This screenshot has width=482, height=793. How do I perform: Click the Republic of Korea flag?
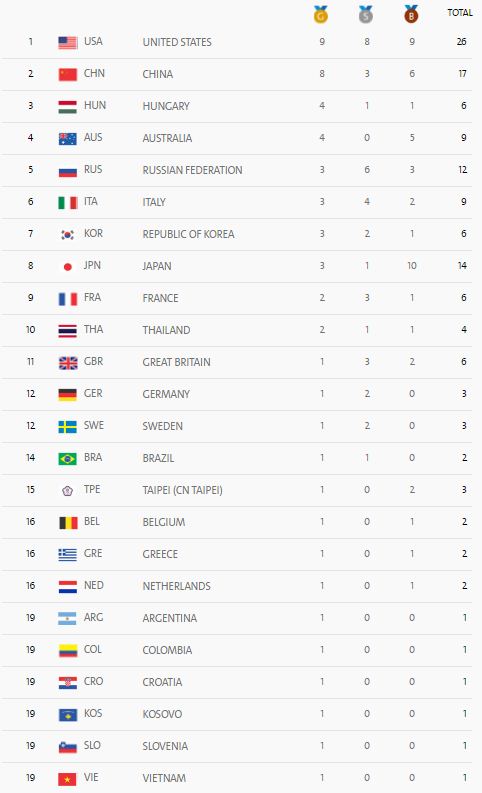point(68,234)
